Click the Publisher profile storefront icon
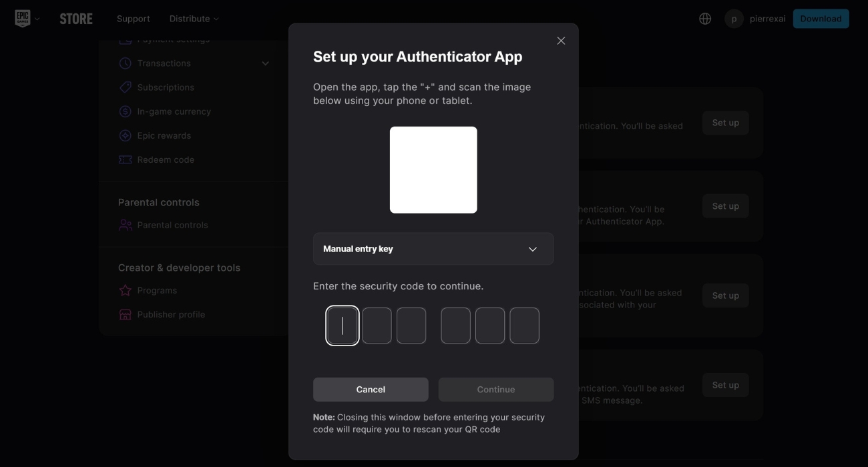The width and height of the screenshot is (868, 467). [x=125, y=314]
